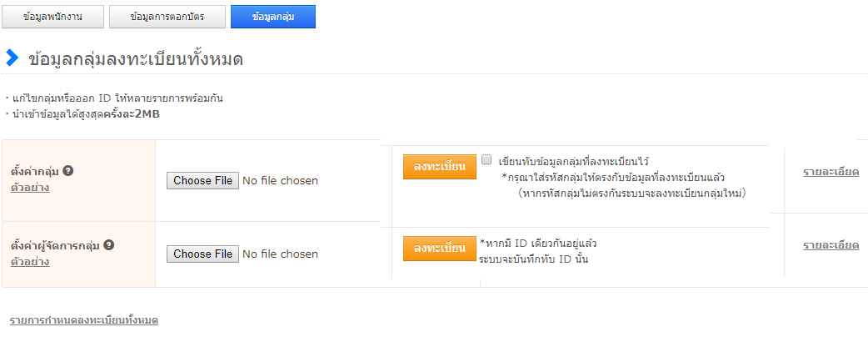The image size is (868, 357).
Task: View รายละเอียด for the ตั้งค่ากลุ่ม row
Action: point(831,172)
